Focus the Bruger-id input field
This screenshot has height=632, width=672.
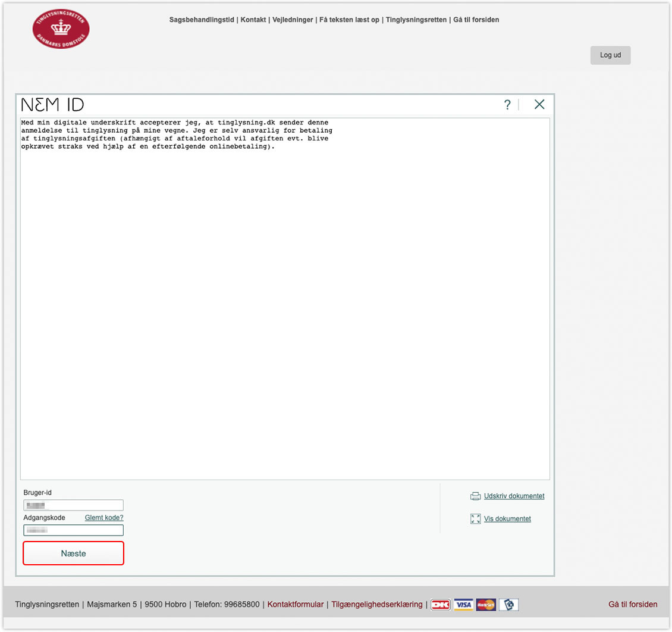click(73, 505)
